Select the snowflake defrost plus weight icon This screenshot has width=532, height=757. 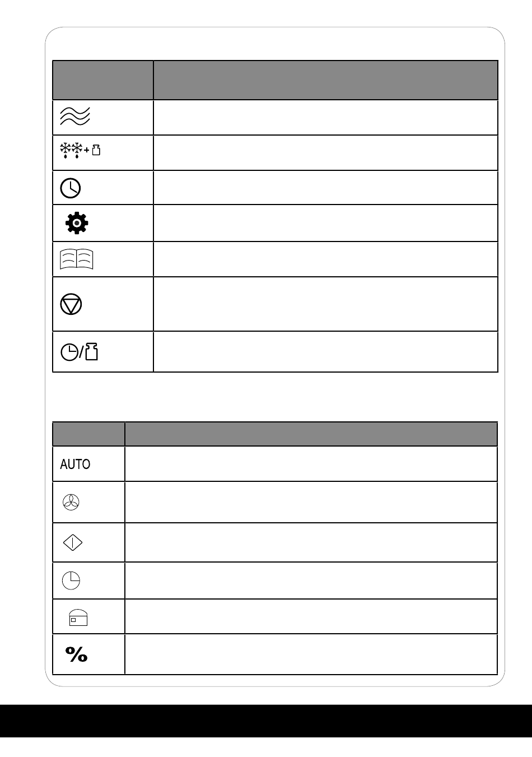click(80, 151)
